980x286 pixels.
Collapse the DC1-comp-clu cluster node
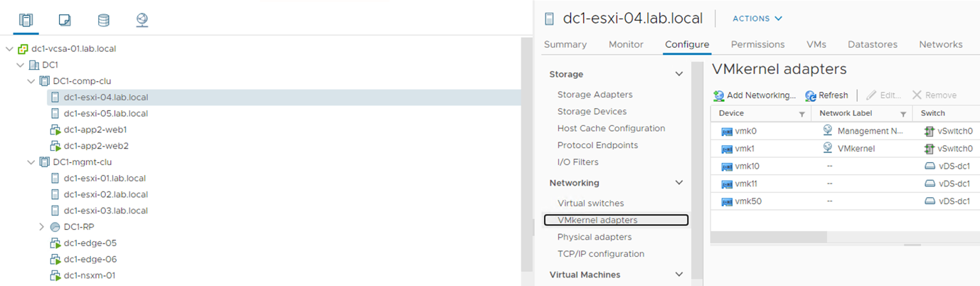[31, 81]
